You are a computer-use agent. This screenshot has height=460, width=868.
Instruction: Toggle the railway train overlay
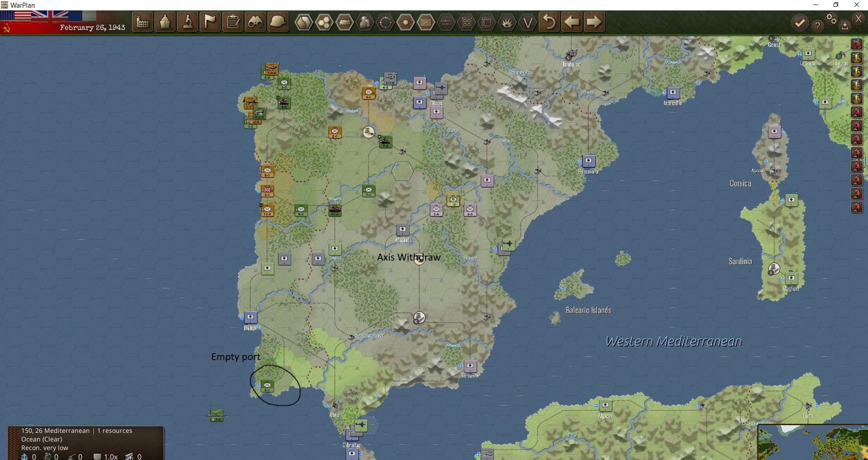(x=344, y=22)
